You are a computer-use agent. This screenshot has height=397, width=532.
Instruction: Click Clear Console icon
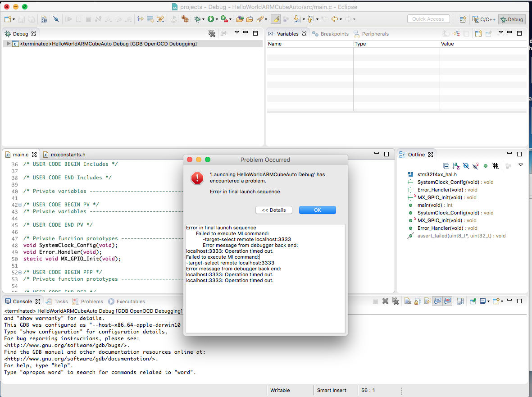(x=408, y=301)
